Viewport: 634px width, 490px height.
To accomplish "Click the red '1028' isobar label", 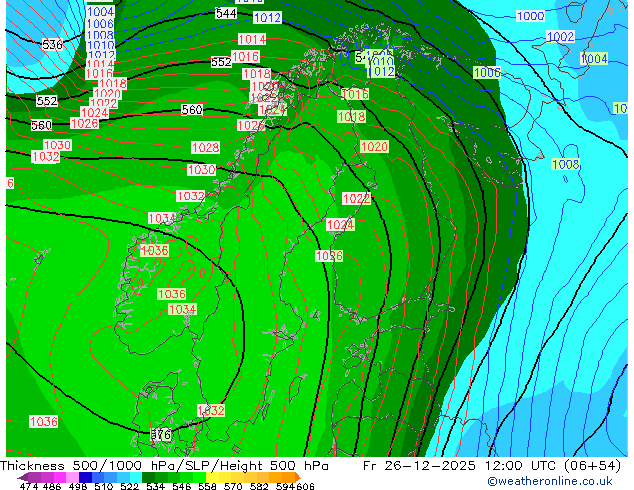I will (205, 148).
